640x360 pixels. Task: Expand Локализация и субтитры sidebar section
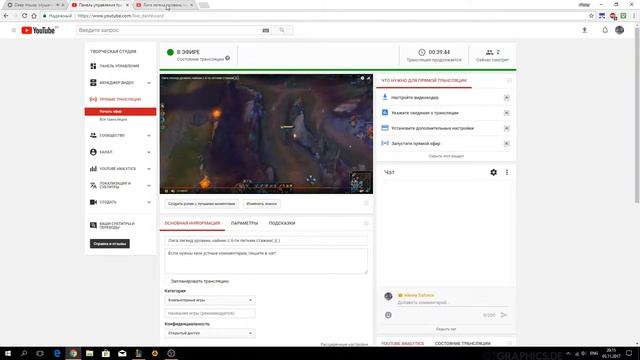(149, 186)
